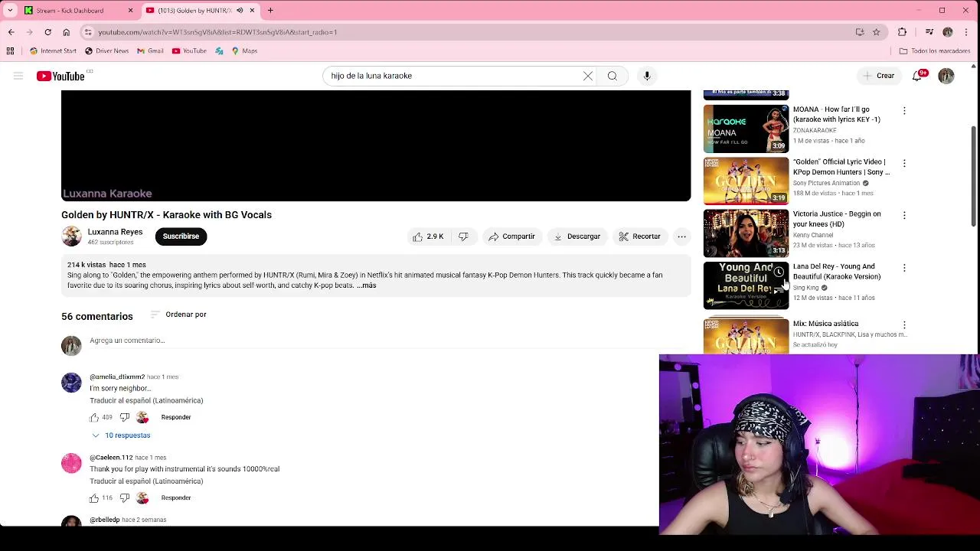980x551 pixels.
Task: Expand the 10 respuestas thread
Action: (x=121, y=435)
